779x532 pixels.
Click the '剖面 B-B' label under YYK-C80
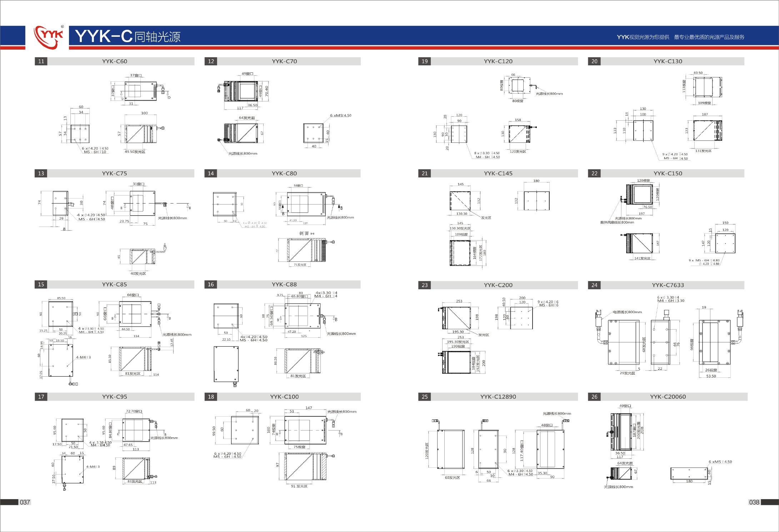307,234
